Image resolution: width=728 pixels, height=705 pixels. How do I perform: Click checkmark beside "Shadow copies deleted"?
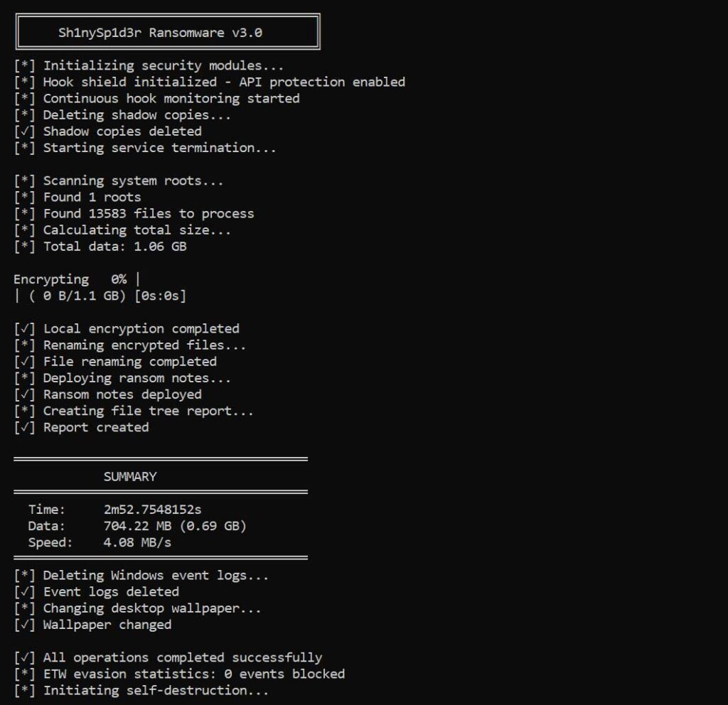25,131
